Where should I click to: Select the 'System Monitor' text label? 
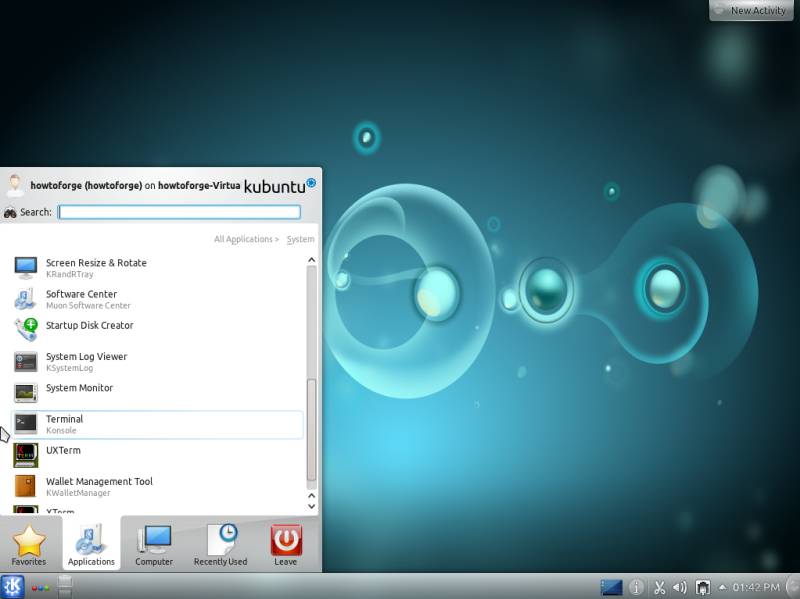[80, 388]
